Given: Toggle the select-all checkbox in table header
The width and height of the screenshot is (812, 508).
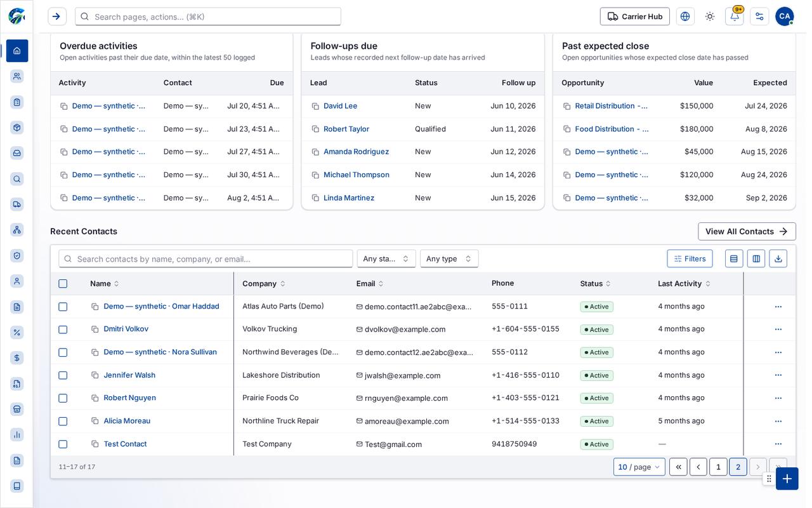Looking at the screenshot, I should tap(63, 284).
